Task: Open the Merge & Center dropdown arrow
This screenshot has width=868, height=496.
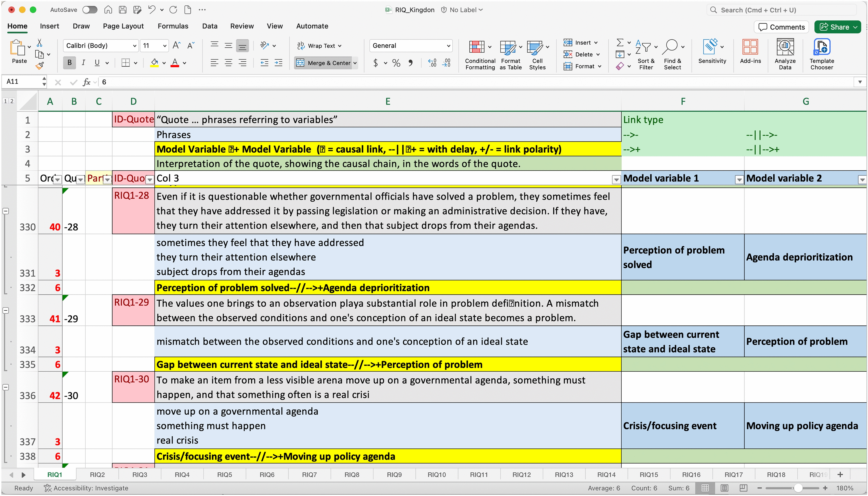Action: tap(355, 63)
